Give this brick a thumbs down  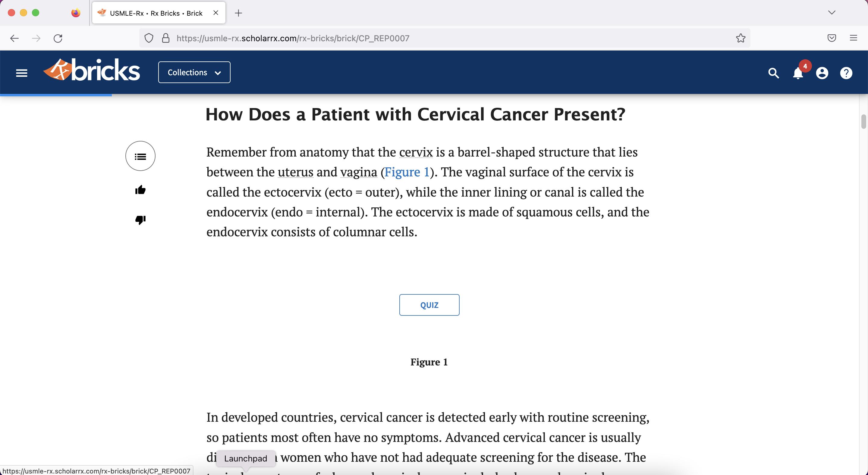140,220
